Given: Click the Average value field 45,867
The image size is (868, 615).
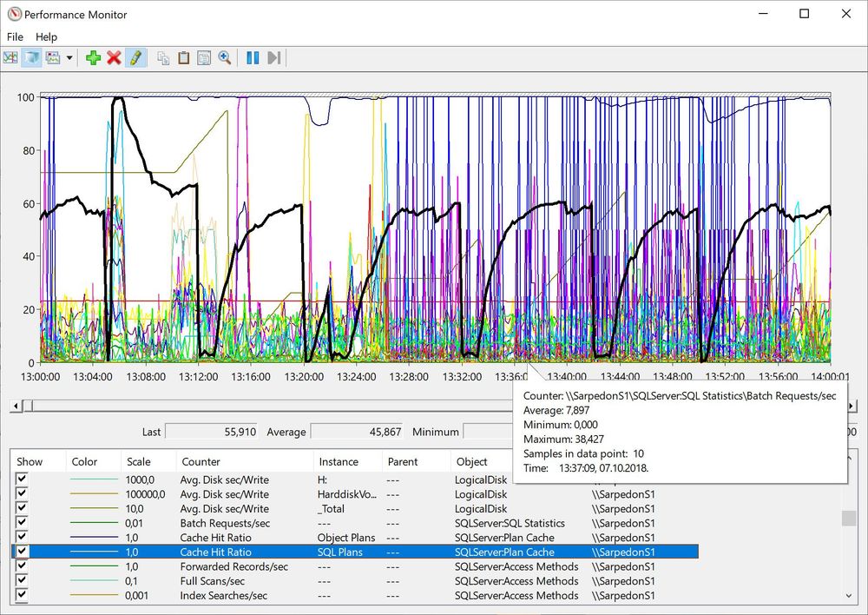Looking at the screenshot, I should 357,432.
